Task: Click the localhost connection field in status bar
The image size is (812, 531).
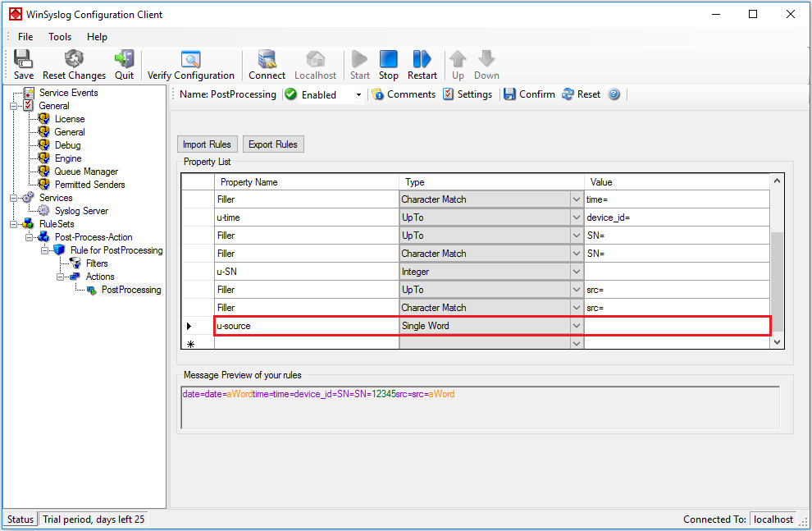Action: (x=773, y=519)
